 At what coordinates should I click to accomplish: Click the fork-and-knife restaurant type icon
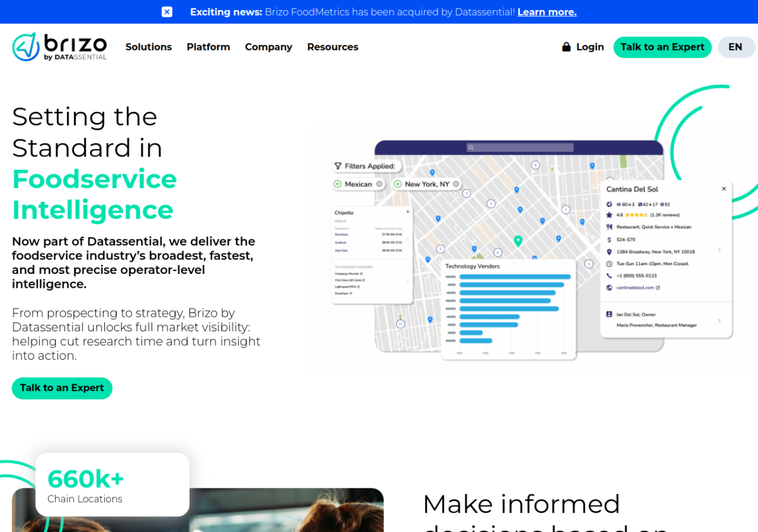609,227
